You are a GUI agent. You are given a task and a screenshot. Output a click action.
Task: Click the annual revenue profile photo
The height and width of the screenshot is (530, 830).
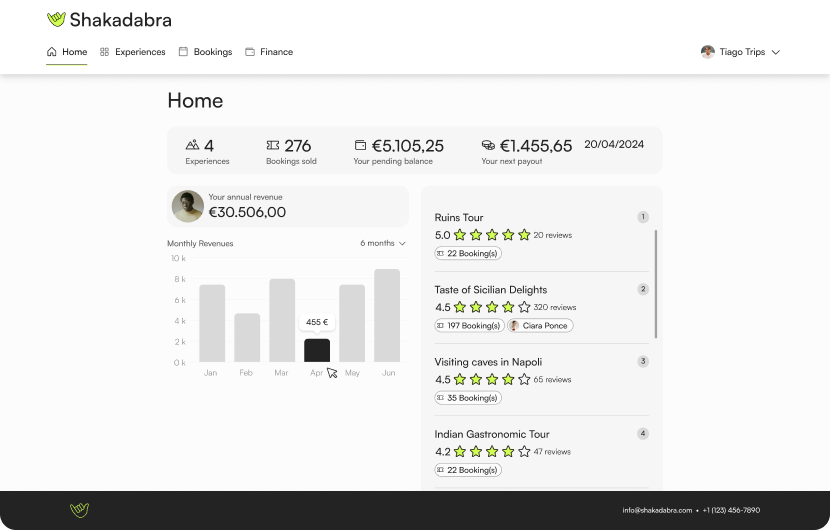[x=188, y=206]
